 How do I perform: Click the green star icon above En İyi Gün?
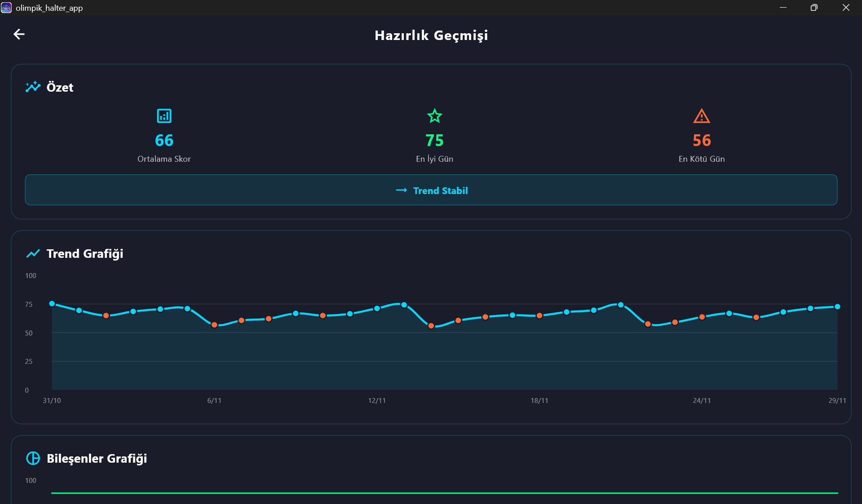tap(434, 116)
